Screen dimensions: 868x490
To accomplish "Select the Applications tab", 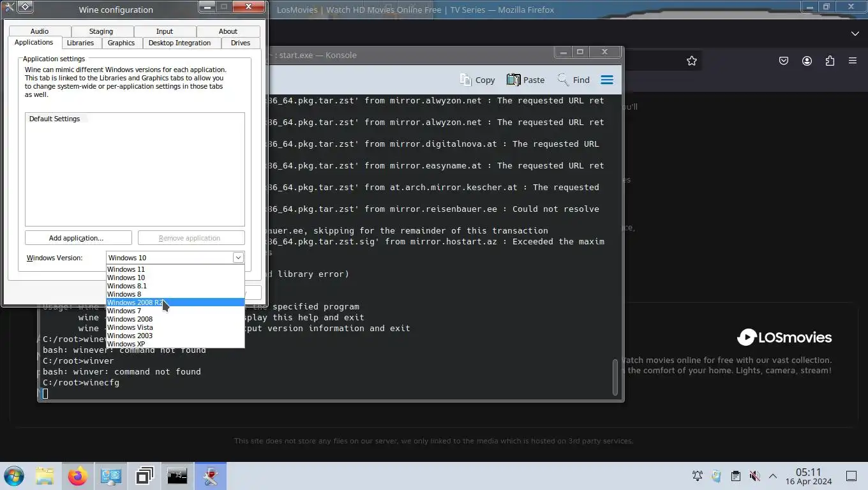I will [34, 42].
